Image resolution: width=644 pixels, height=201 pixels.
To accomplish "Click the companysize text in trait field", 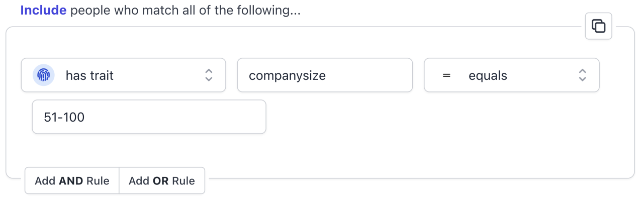I will pyautogui.click(x=287, y=76).
